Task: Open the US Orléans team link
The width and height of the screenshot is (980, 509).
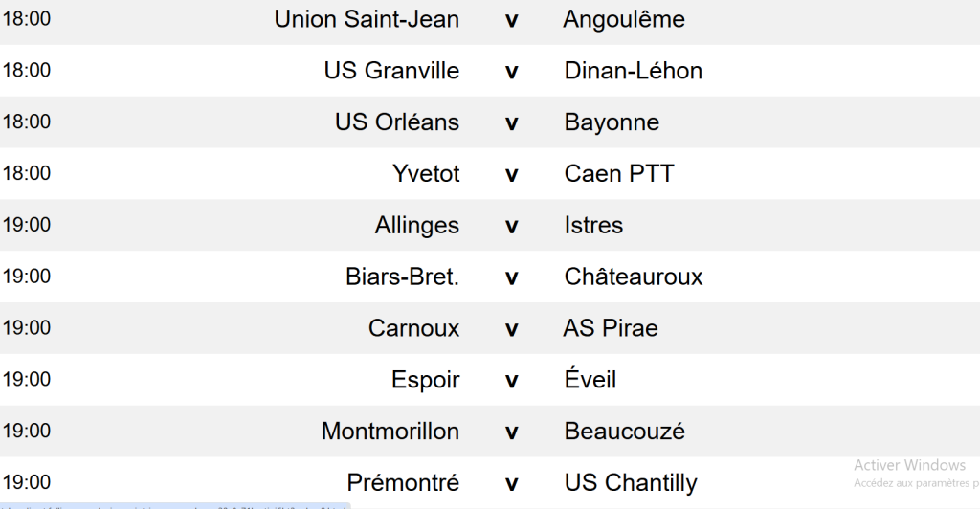Action: [397, 122]
